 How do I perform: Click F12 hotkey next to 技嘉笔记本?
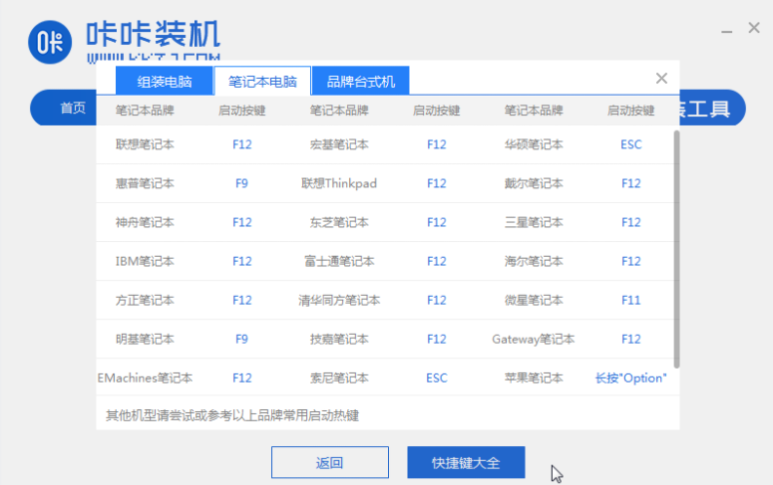[x=436, y=339]
